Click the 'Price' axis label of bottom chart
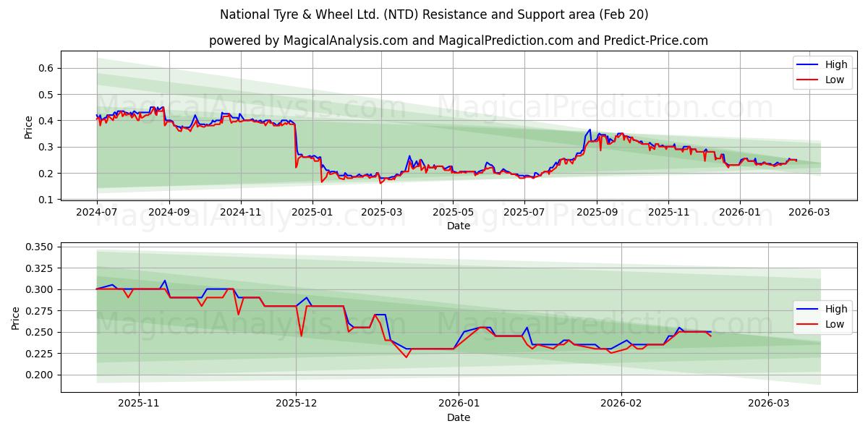This screenshot has width=868, height=434. [16, 318]
